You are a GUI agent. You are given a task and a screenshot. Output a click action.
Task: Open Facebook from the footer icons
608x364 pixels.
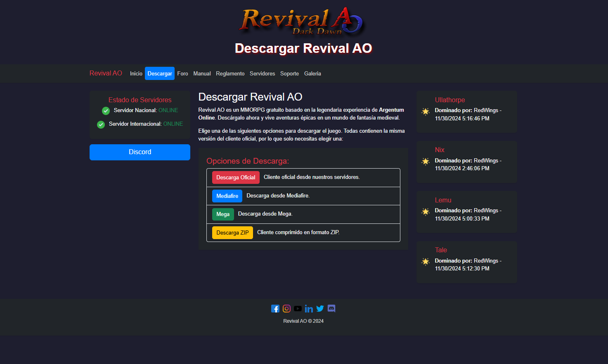(275, 308)
